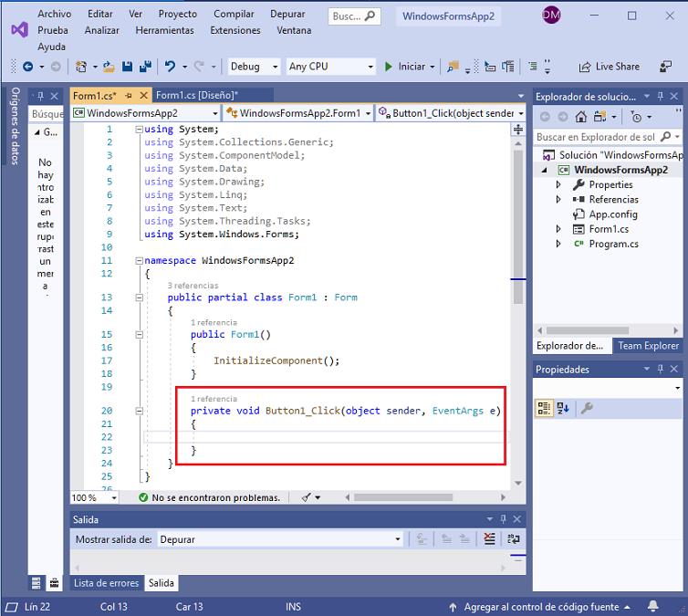Switch to the Team Explorer tab

(648, 346)
